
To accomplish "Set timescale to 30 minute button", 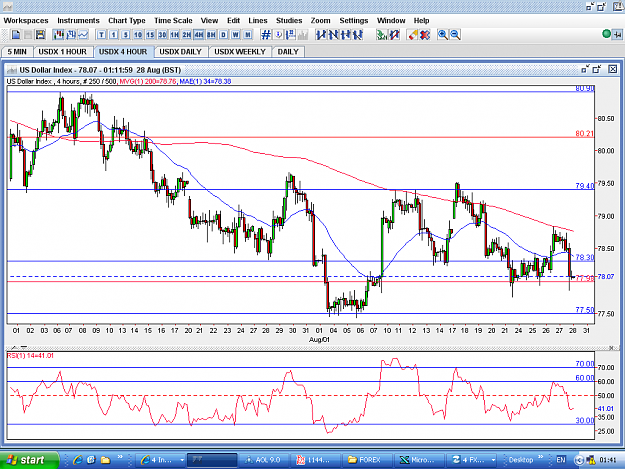I will click(x=162, y=35).
